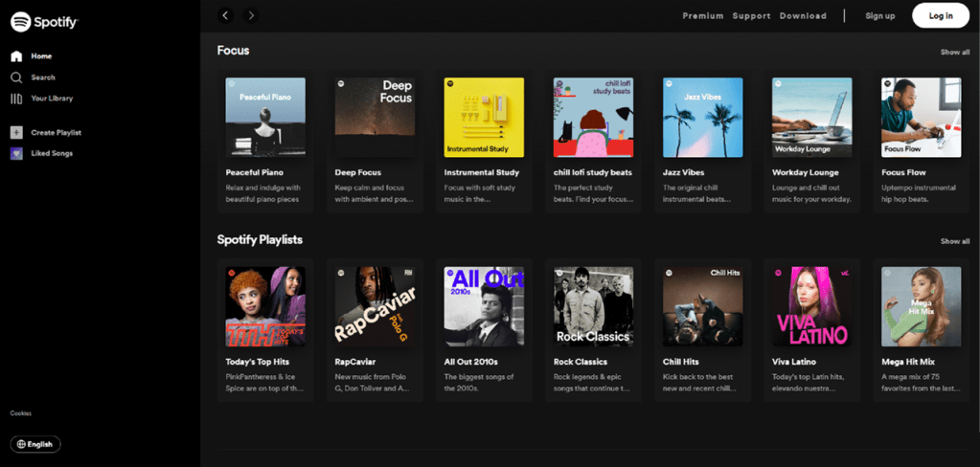Open the Support menu item

coord(751,16)
